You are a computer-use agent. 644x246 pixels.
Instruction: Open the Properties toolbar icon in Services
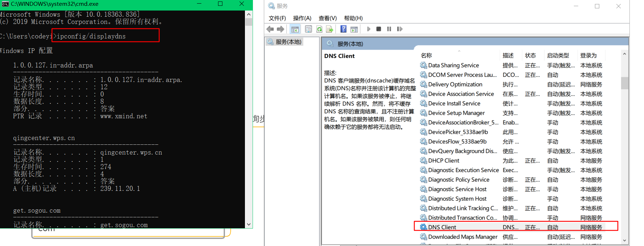pos(308,29)
